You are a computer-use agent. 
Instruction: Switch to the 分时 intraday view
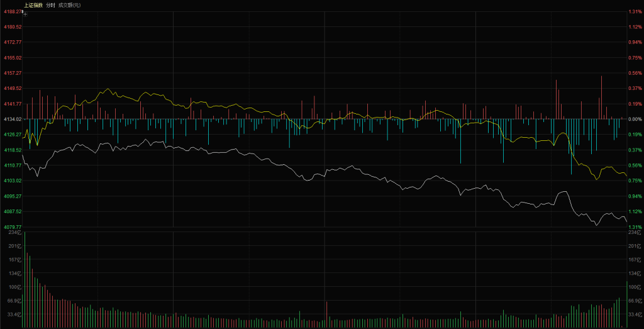coord(50,5)
